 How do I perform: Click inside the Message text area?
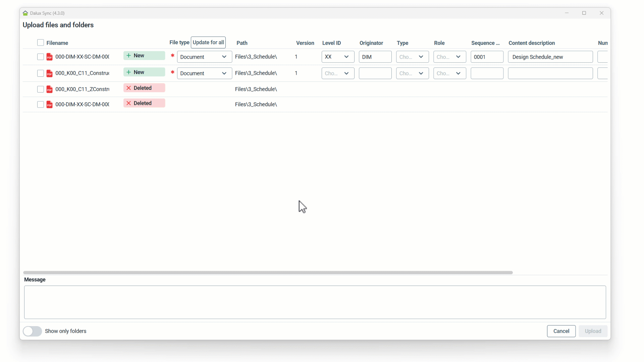(x=315, y=302)
